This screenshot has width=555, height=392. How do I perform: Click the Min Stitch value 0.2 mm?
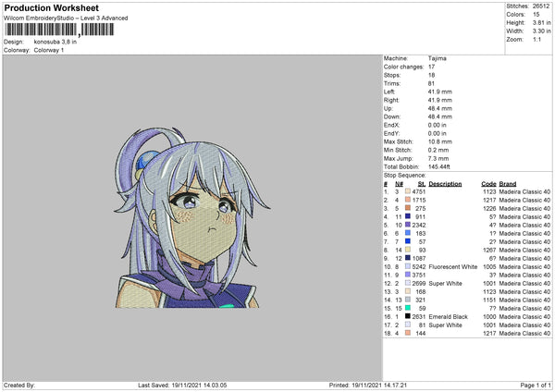click(438, 150)
